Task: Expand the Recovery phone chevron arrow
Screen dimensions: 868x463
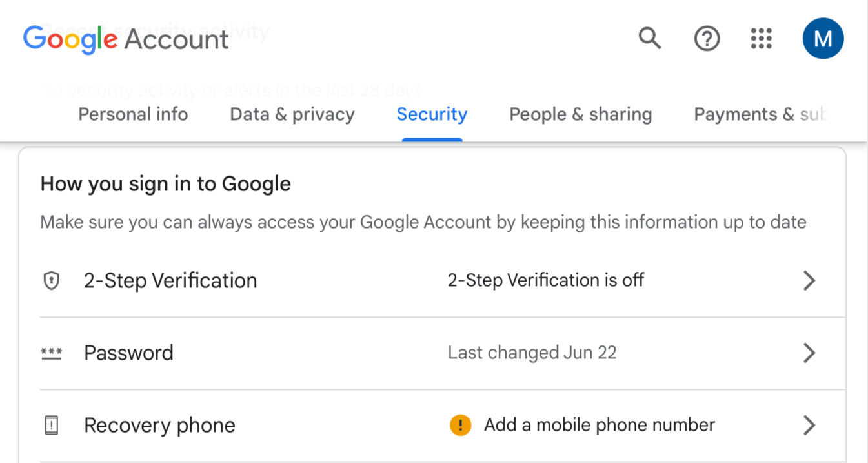Action: coord(809,426)
